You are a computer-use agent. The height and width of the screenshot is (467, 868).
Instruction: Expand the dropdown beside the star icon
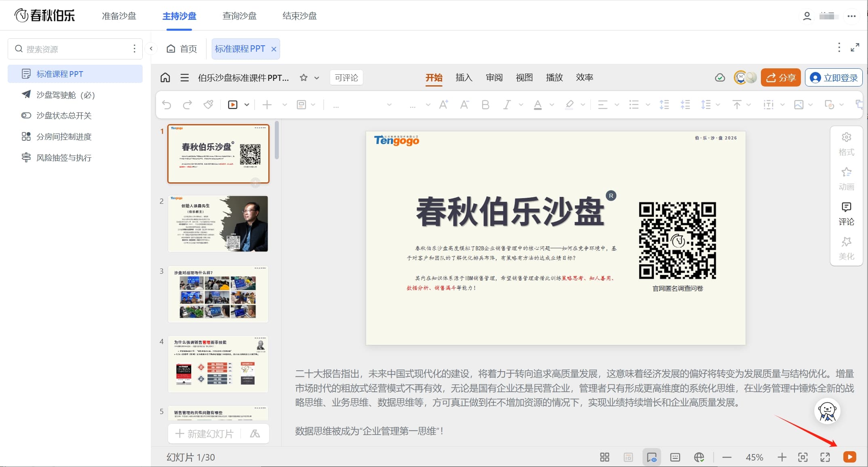317,78
